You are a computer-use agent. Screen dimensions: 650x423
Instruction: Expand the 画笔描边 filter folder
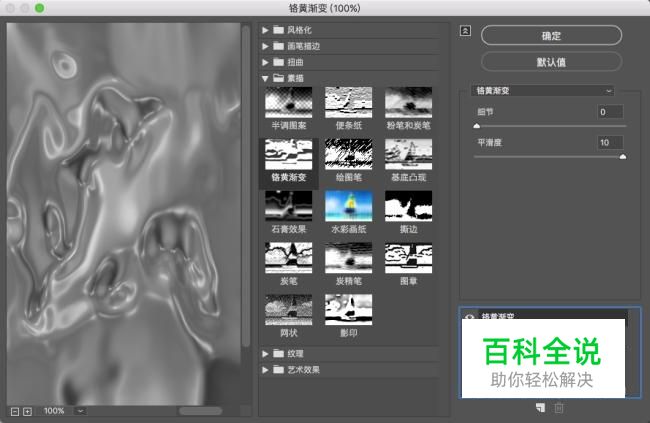(x=265, y=46)
